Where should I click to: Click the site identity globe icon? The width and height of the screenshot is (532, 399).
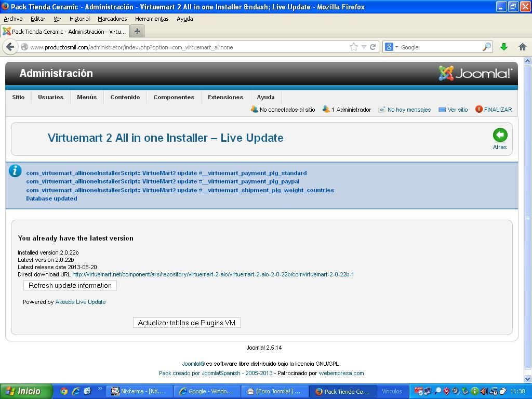point(24,47)
